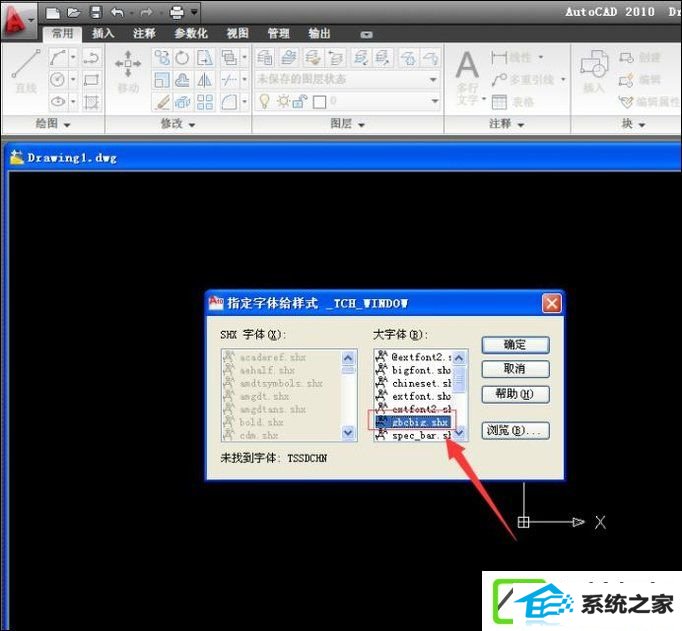Save the drawing with the floppy disk icon

(96, 12)
